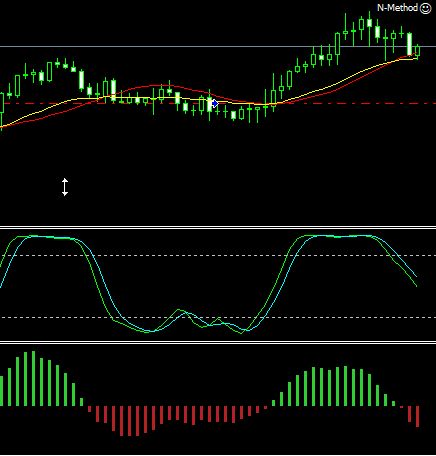This screenshot has width=436, height=456.
Task: Click the double-headed vertical resize arrow
Action: (x=65, y=187)
